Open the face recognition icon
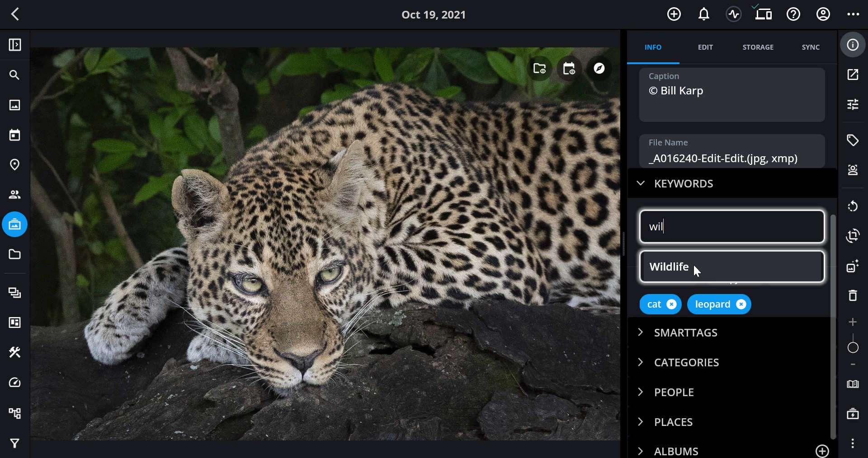 (853, 170)
